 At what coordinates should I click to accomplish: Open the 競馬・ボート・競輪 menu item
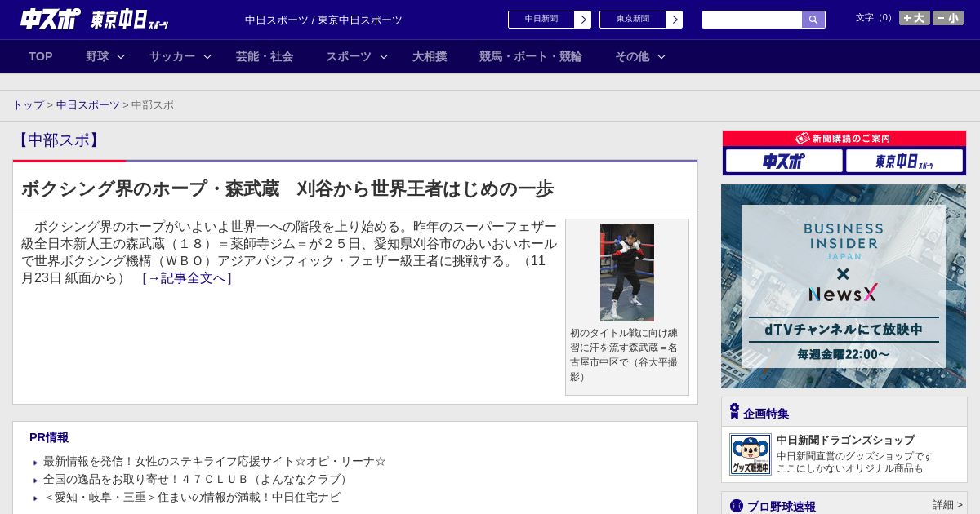click(531, 56)
